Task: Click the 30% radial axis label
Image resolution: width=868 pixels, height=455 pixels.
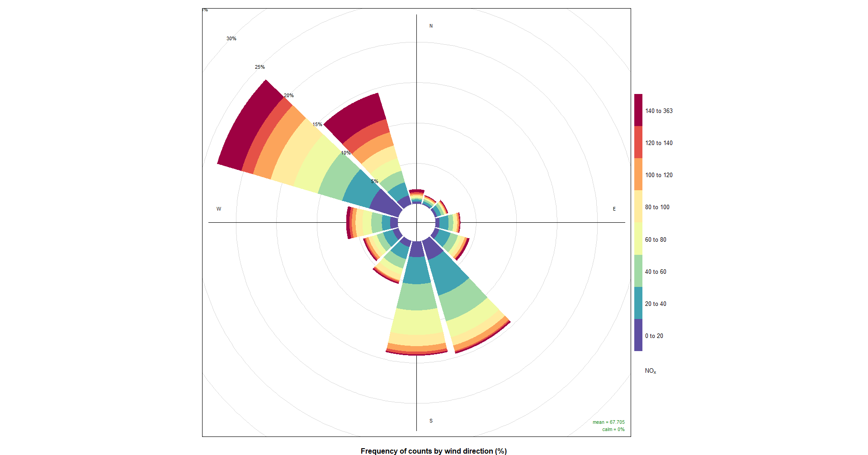Action: click(x=231, y=39)
